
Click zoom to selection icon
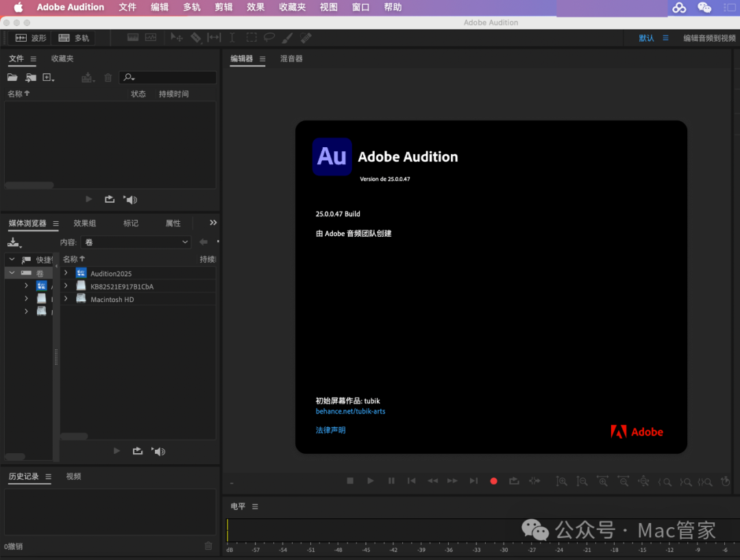(x=706, y=482)
